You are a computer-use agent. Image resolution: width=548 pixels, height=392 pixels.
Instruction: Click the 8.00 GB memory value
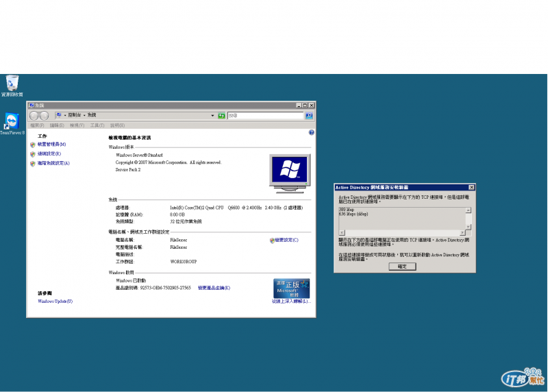177,215
